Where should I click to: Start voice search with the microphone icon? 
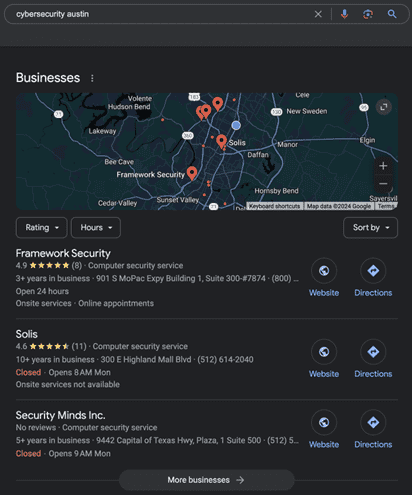[344, 14]
